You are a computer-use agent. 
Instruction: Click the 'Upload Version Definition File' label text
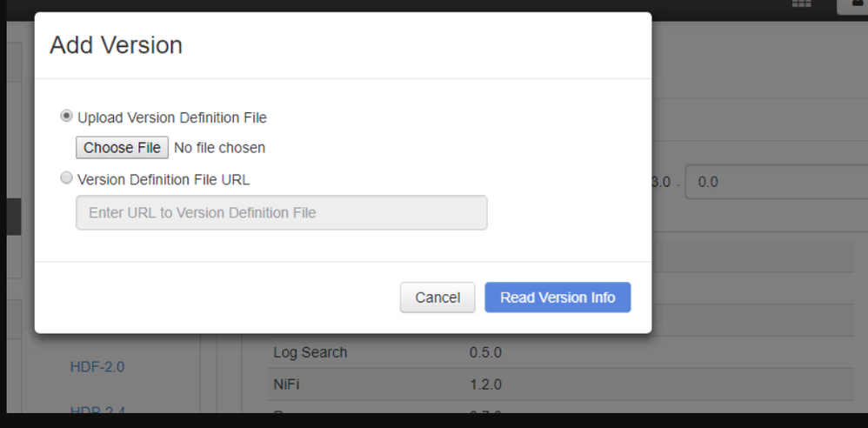171,117
